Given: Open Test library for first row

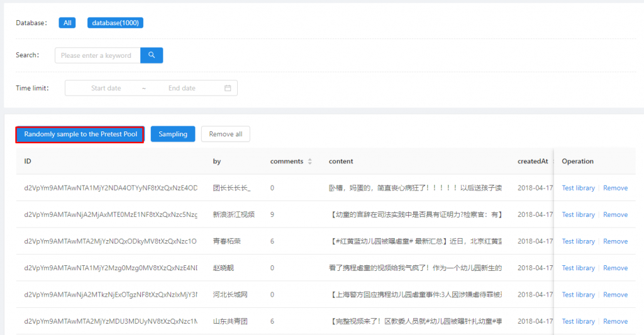Looking at the screenshot, I should click(x=578, y=188).
